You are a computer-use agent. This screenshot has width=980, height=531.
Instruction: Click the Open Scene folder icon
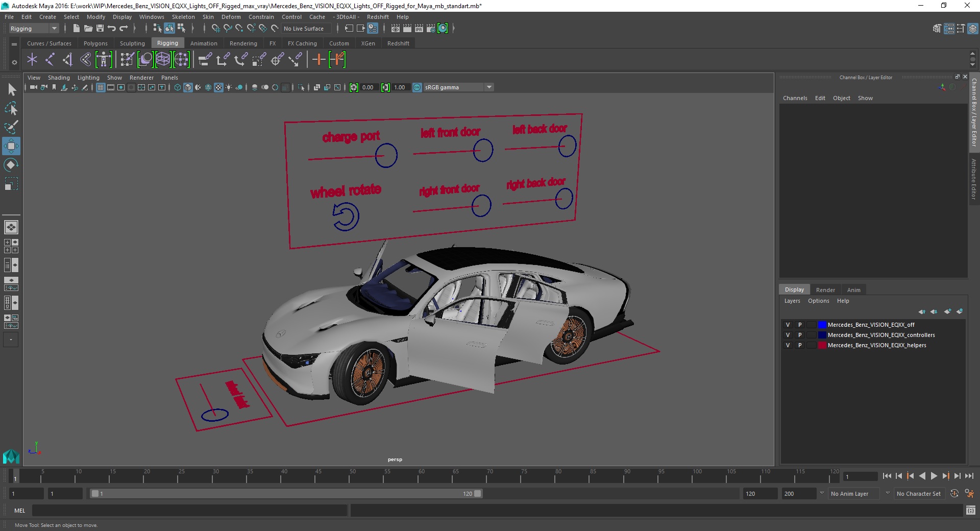88,29
